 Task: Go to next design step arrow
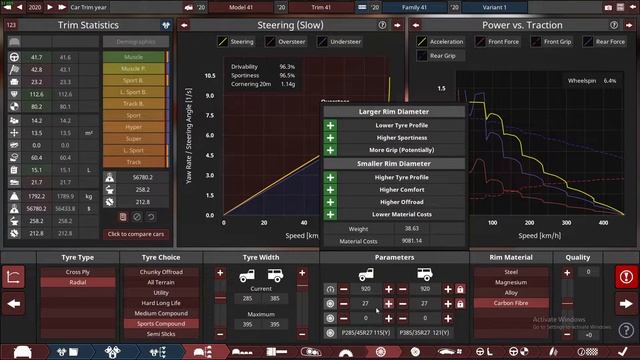point(626,303)
